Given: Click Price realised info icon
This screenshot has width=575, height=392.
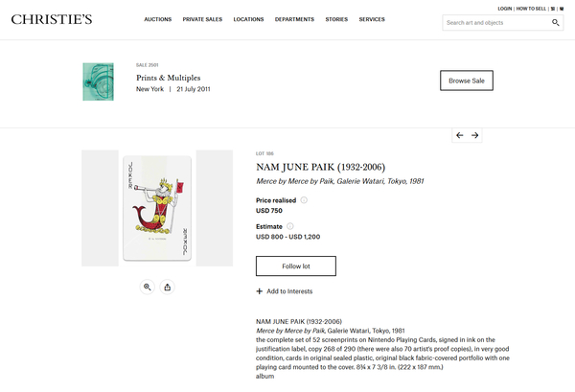Looking at the screenshot, I should (x=304, y=199).
